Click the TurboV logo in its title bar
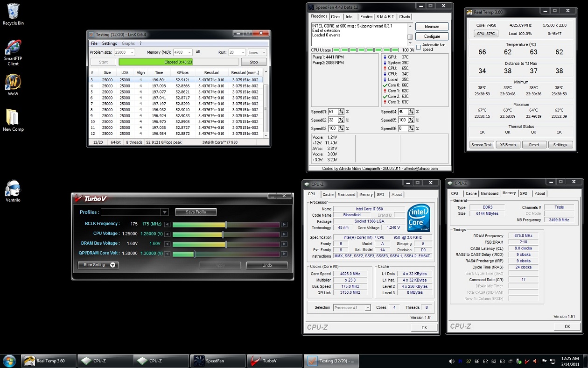The height and width of the screenshot is (368, 588). click(91, 198)
